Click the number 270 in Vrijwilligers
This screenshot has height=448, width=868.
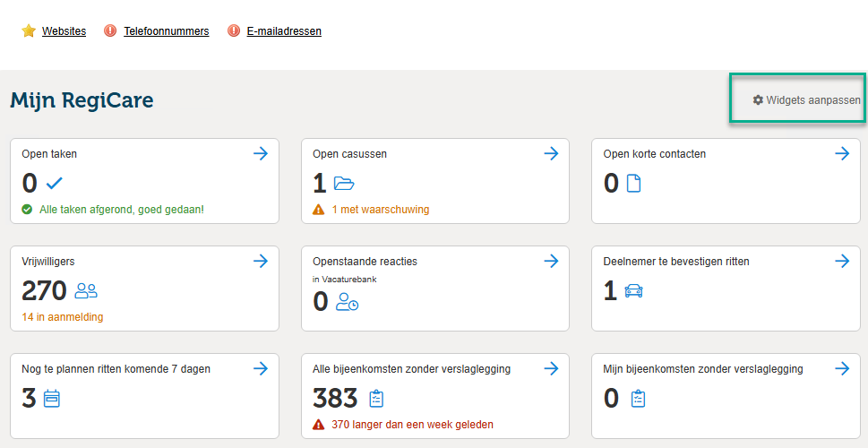click(44, 290)
